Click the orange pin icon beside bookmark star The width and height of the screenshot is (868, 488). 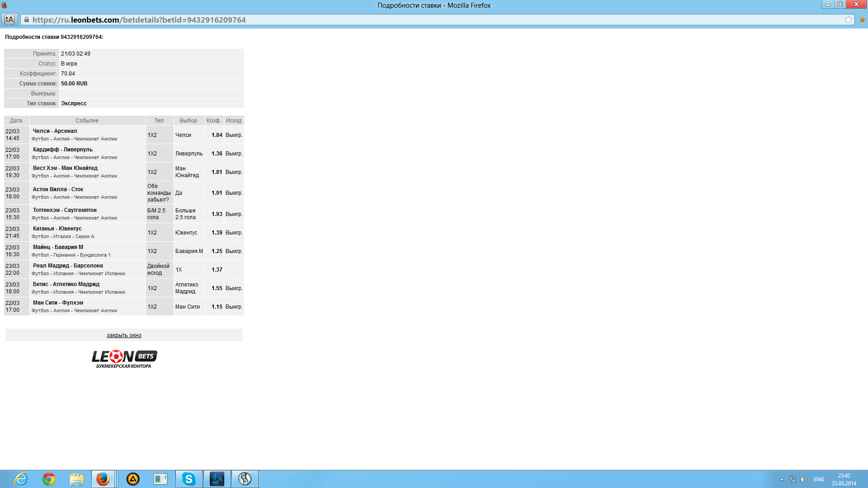862,20
